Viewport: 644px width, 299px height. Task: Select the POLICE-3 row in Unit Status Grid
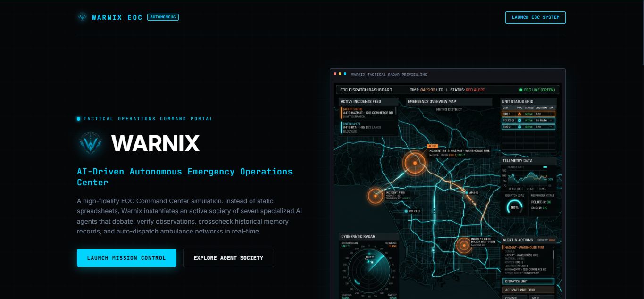point(528,120)
